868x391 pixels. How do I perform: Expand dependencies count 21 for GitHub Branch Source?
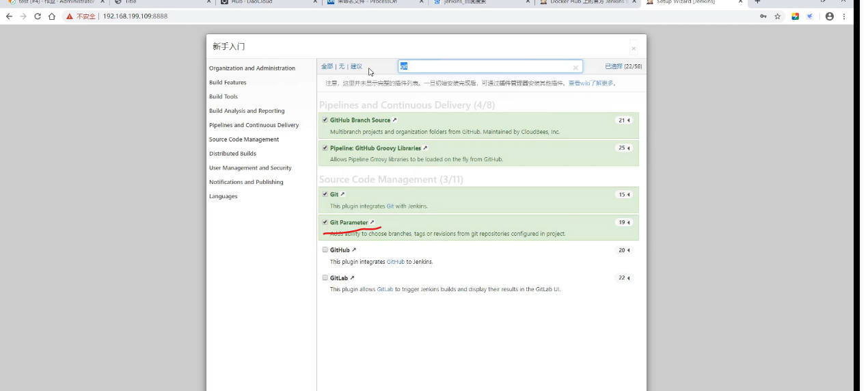coord(624,120)
